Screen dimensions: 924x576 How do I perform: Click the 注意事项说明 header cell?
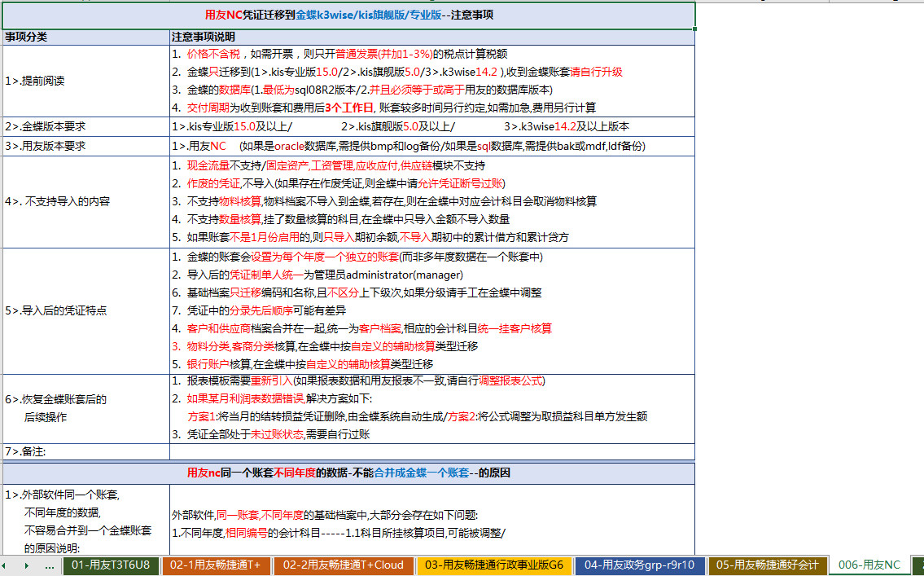(x=431, y=37)
